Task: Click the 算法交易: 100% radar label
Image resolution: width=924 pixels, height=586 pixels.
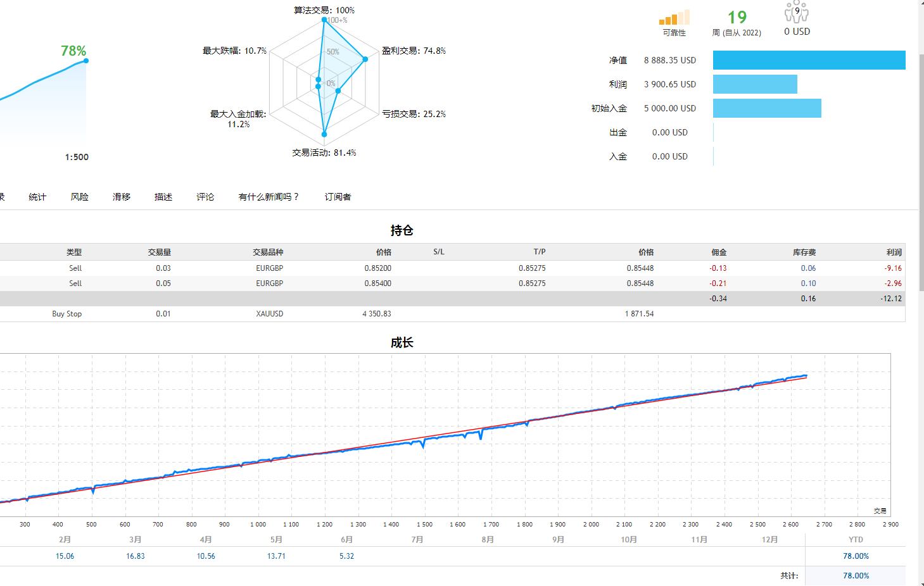Action: (x=324, y=10)
